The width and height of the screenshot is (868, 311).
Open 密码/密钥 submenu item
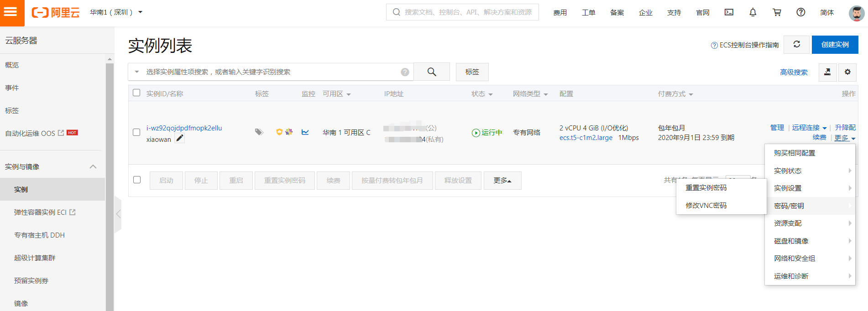[x=810, y=206]
